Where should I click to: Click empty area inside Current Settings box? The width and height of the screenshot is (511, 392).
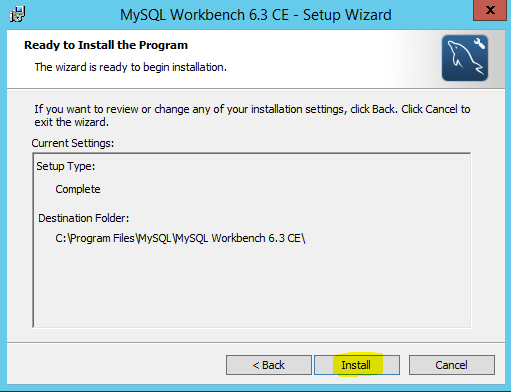[252, 287]
